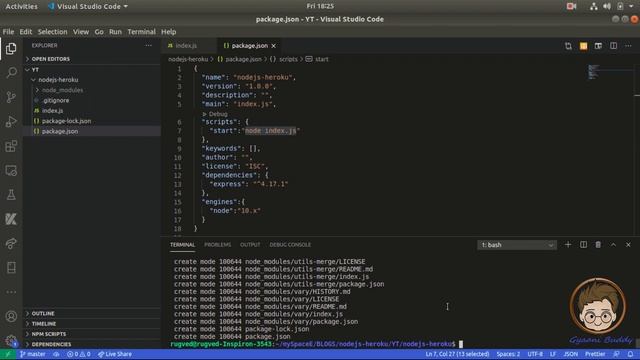Viewport: 640px width, 360px height.
Task: Open Remote Explorer view icon
Action: tap(11, 170)
